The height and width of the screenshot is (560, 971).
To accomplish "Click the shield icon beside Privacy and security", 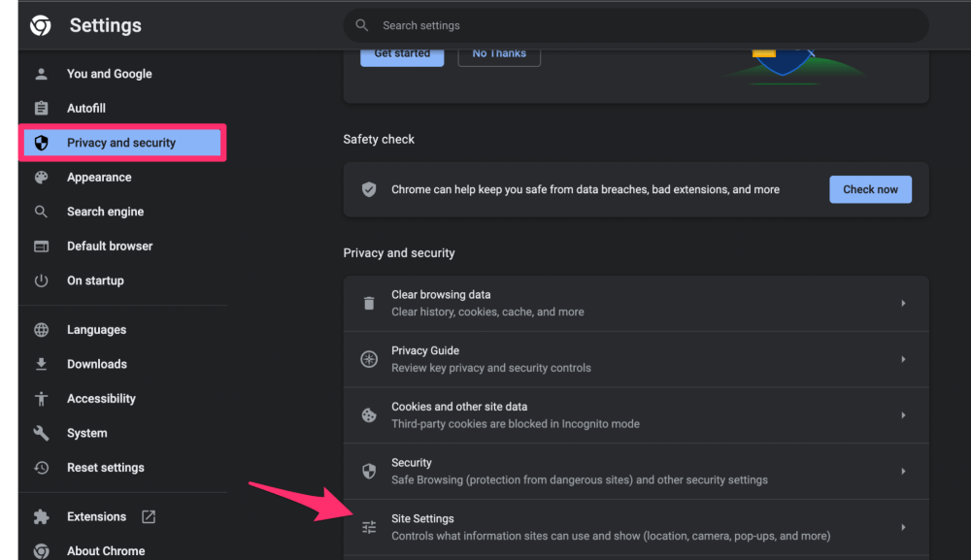I will tap(42, 143).
